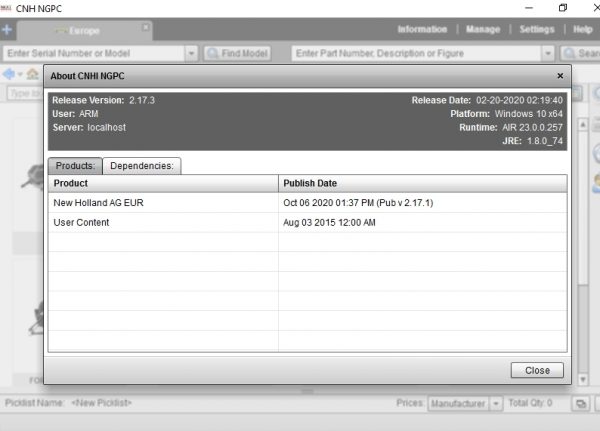This screenshot has width=600, height=431.
Task: Click the Release Date 02-20-2020 text
Action: [x=487, y=100]
